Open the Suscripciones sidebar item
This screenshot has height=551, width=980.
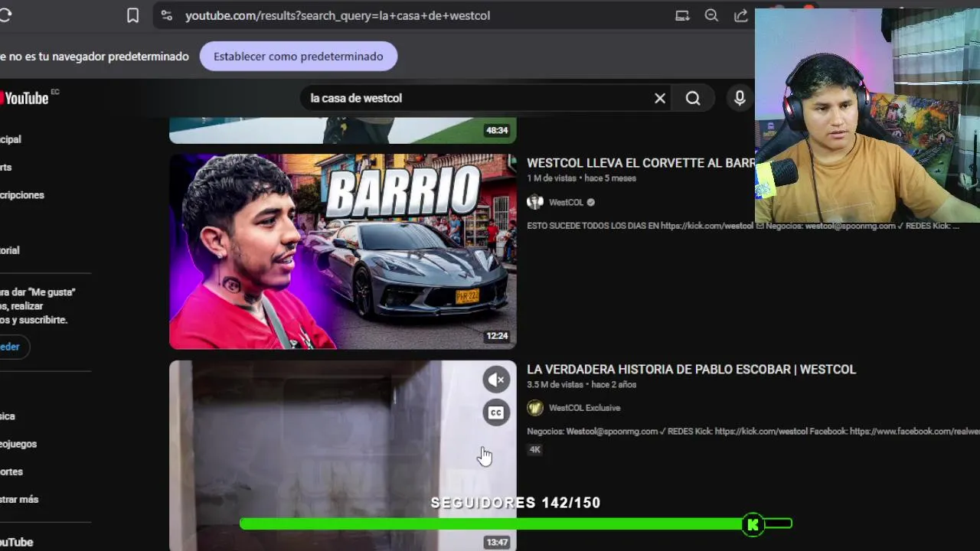pos(22,195)
